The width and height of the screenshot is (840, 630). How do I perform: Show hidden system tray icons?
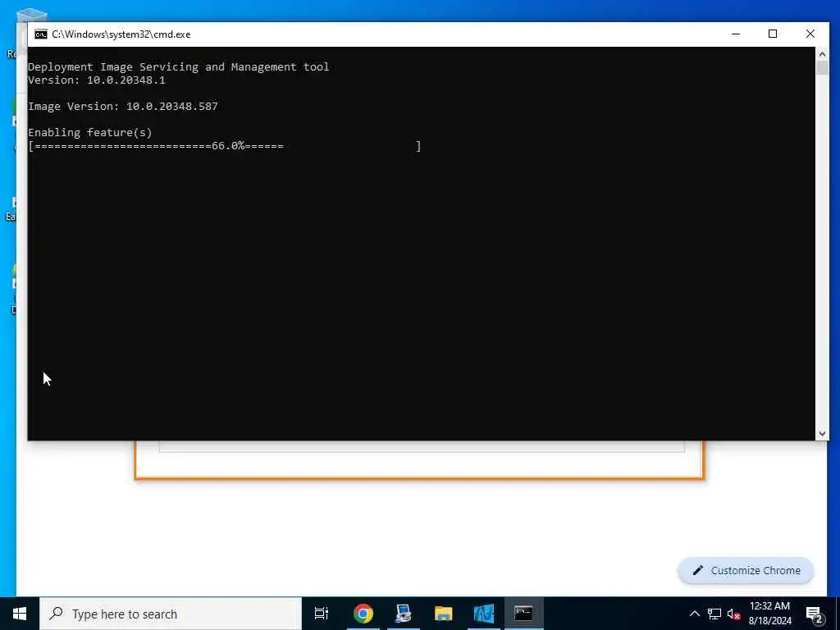click(x=694, y=614)
